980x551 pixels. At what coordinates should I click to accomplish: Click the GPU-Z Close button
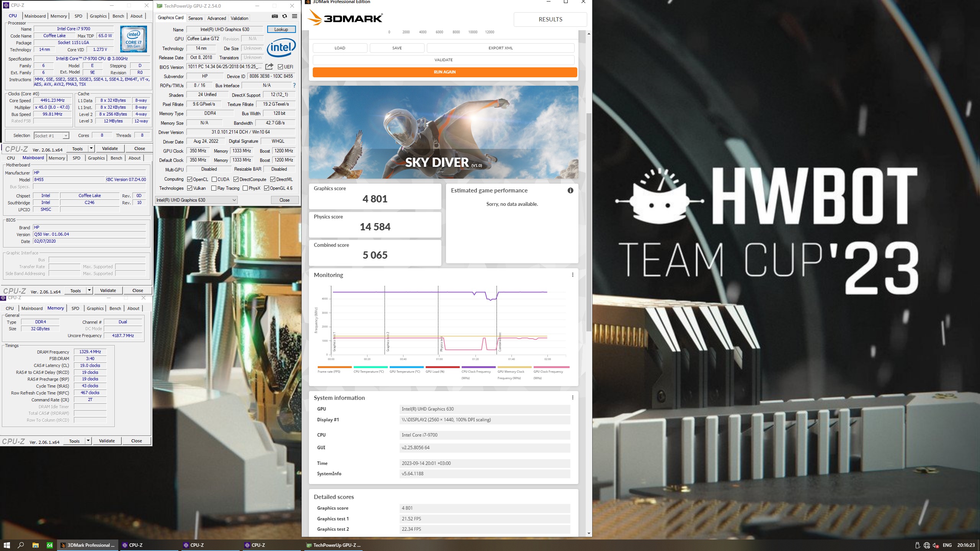pos(284,200)
